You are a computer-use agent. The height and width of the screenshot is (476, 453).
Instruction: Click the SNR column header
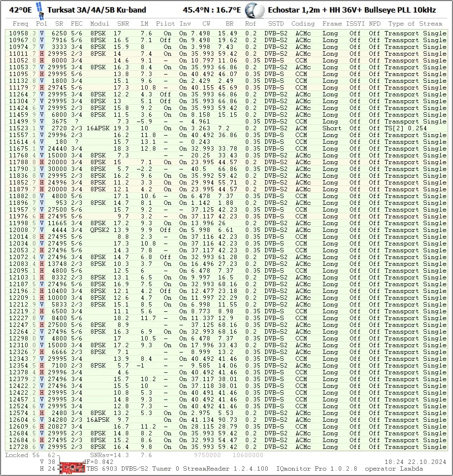tap(123, 24)
